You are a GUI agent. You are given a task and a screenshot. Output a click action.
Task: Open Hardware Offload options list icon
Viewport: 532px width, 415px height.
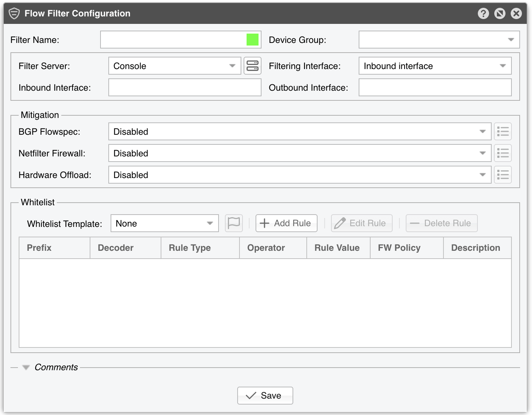[503, 175]
